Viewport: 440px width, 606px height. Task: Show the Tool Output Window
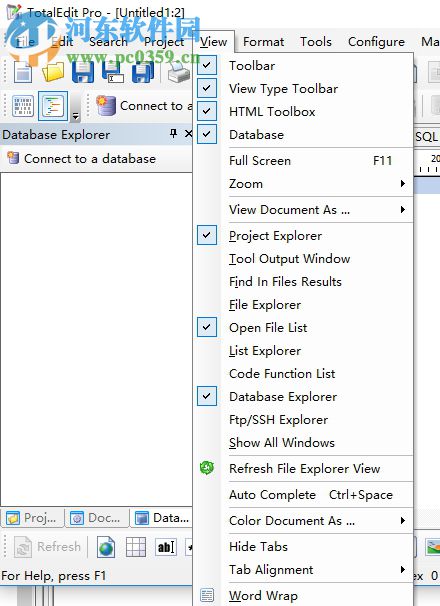(304, 259)
